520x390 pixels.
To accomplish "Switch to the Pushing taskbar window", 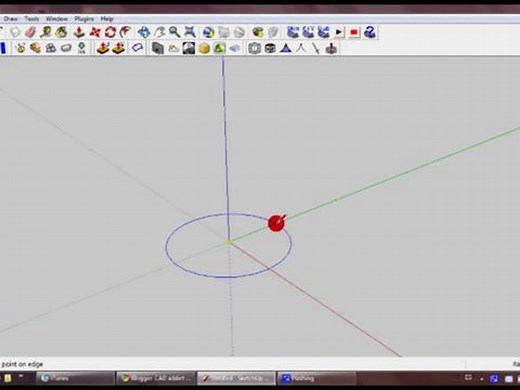I will pos(316,378).
